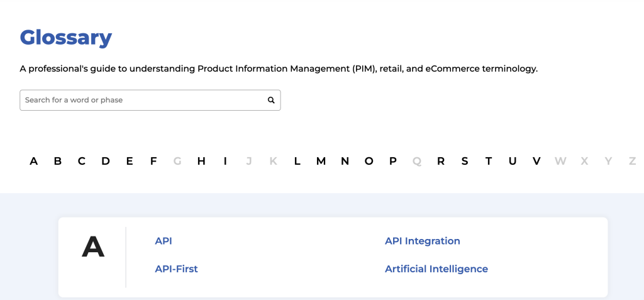The height and width of the screenshot is (300, 644).
Task: Jump to letter L terms
Action: coord(297,161)
